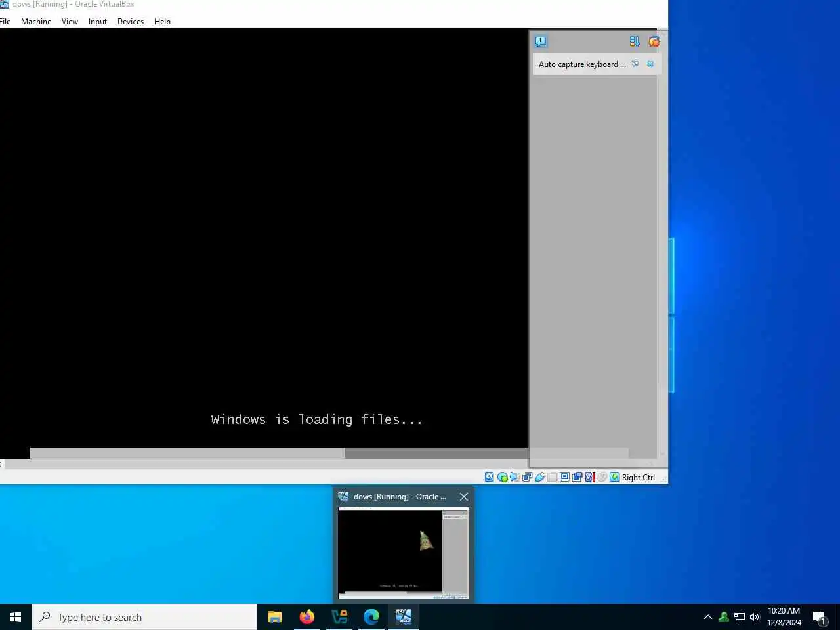Dismiss the Auto capture keyboard notification
This screenshot has height=630, width=840.
click(650, 64)
